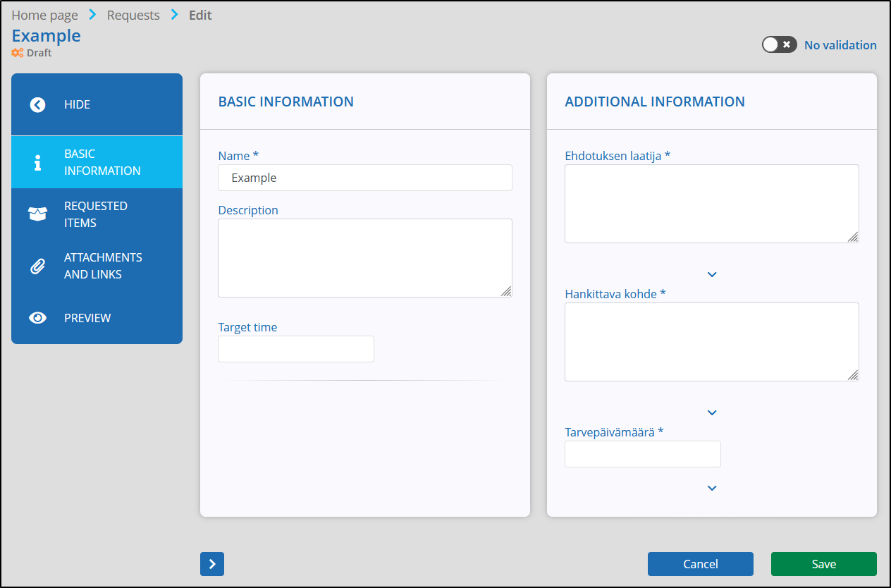Click the Ehdotuksen laatija resize handle
This screenshot has height=588, width=891.
click(x=853, y=237)
